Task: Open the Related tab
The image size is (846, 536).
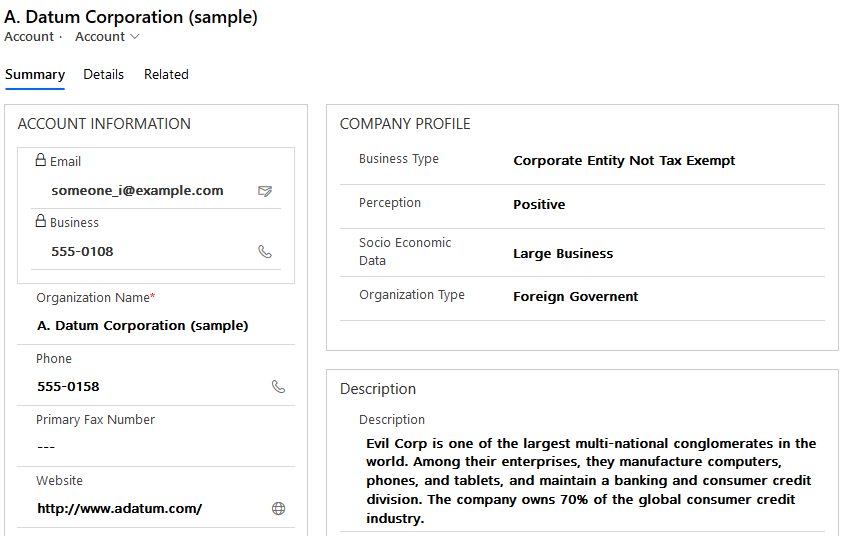Action: (166, 74)
